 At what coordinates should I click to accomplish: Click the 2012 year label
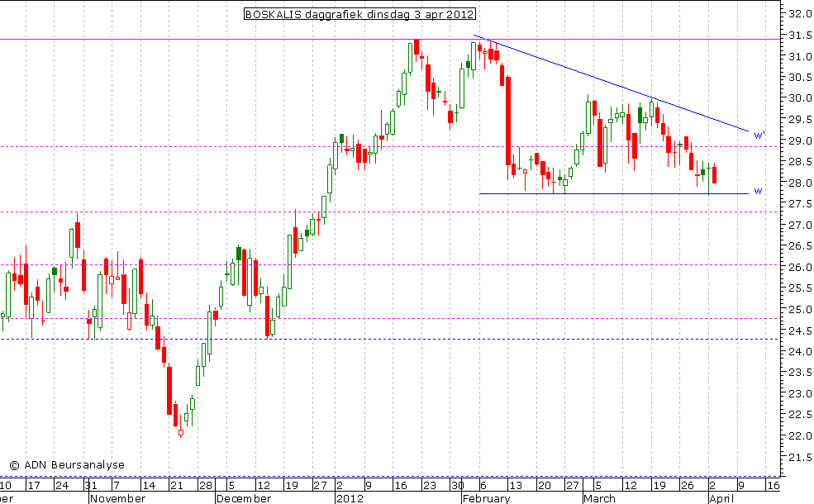click(x=350, y=498)
